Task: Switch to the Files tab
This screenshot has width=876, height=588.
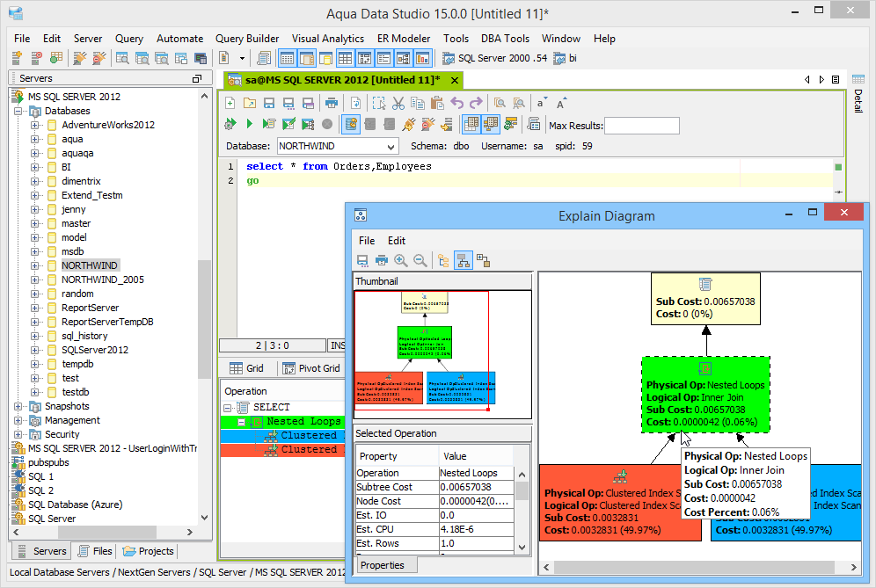Action: pos(95,551)
